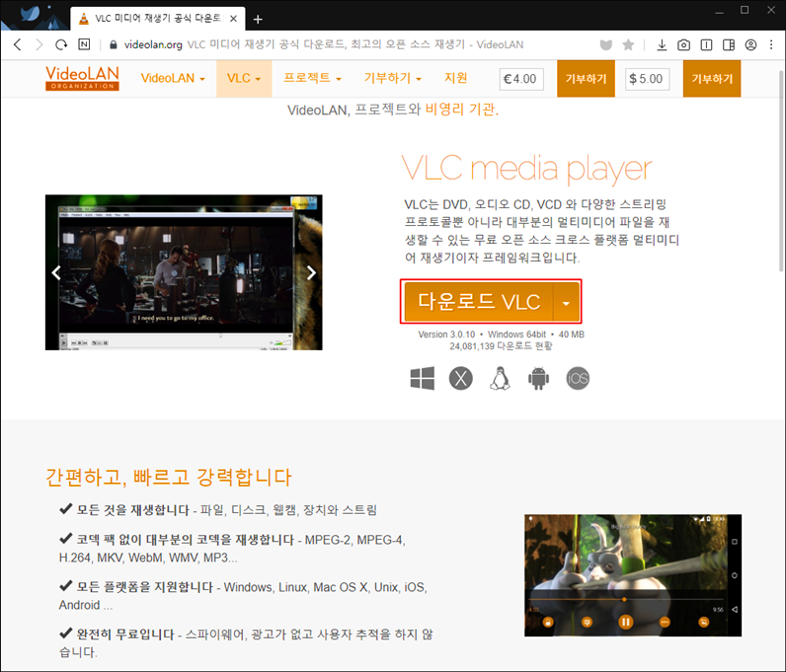Expand the 기부하기 nav dropdown menu

tap(392, 78)
